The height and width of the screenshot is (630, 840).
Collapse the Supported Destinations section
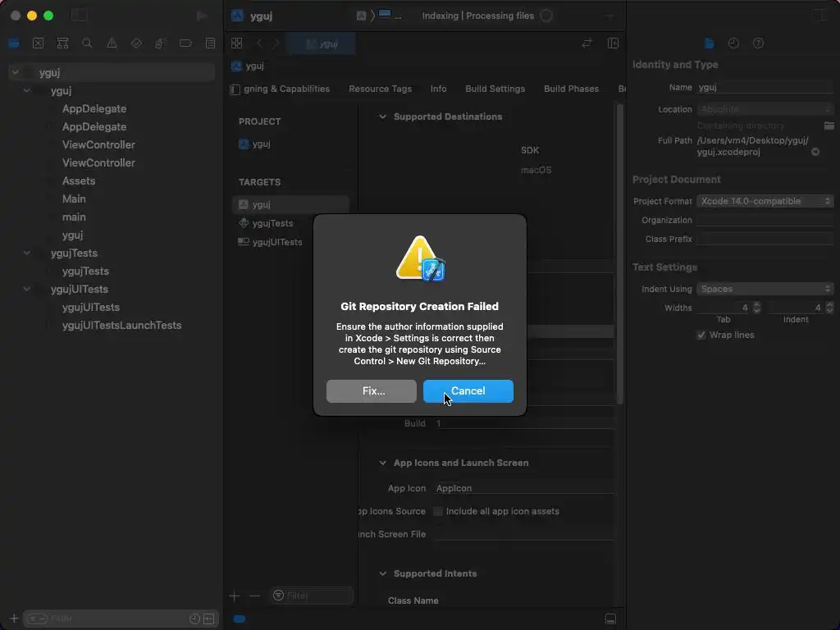click(382, 116)
